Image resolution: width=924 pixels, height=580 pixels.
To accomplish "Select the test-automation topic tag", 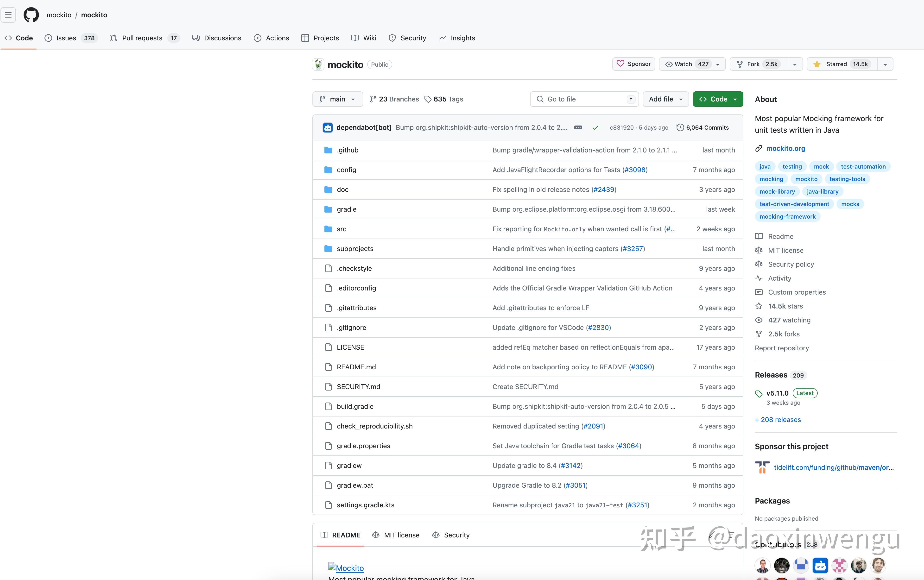I will (x=863, y=166).
